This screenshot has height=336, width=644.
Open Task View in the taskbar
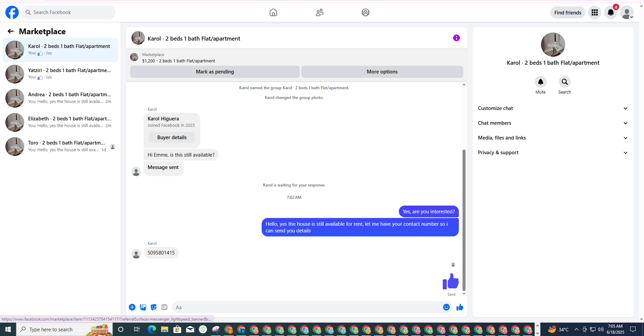click(137, 329)
